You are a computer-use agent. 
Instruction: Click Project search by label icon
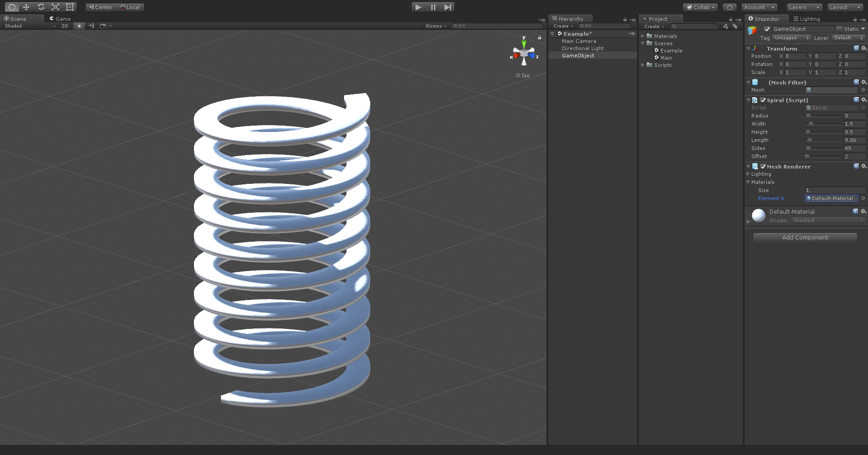coord(735,26)
